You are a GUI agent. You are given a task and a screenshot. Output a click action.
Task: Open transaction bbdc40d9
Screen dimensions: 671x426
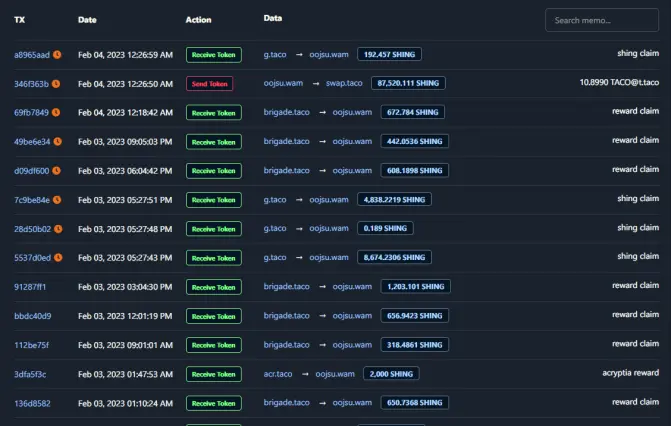coord(33,316)
